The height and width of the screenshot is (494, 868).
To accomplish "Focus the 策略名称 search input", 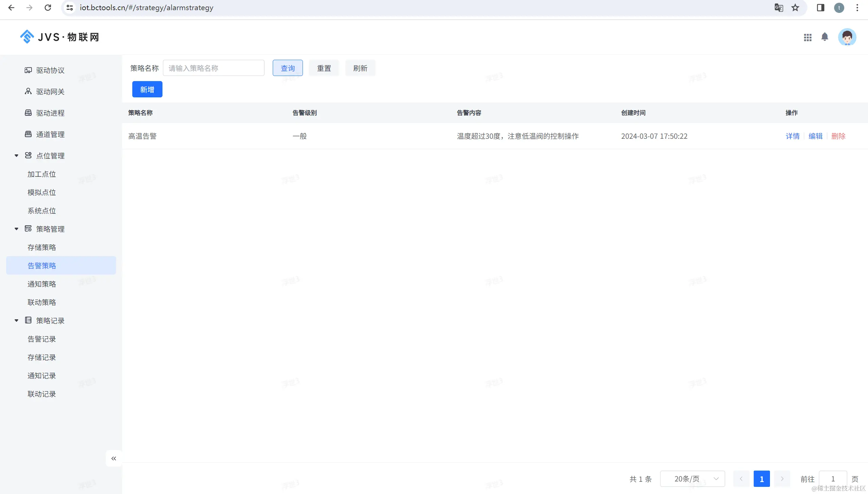I will [214, 68].
